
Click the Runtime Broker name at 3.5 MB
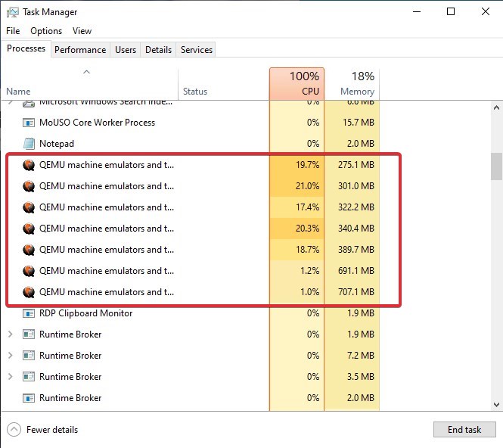click(x=70, y=377)
